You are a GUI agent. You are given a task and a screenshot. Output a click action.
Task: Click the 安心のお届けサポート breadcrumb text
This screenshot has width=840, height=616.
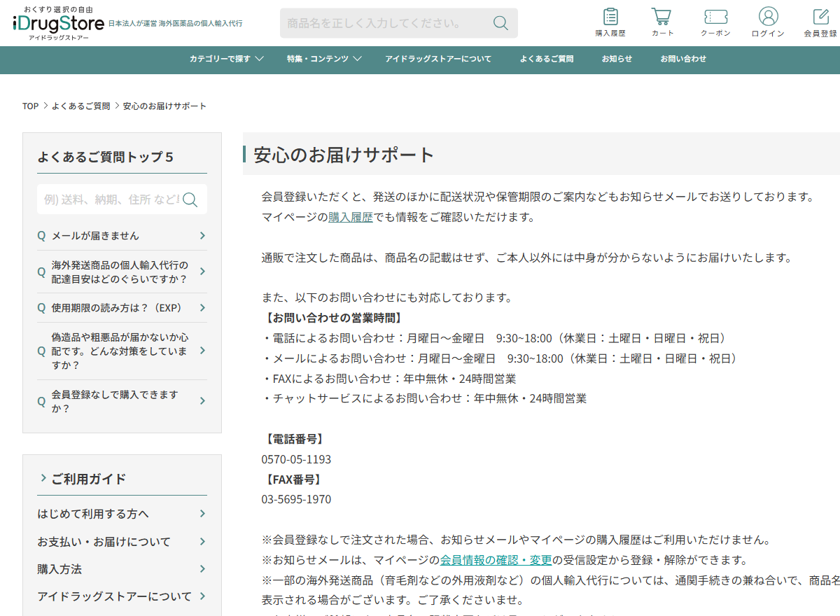point(165,106)
